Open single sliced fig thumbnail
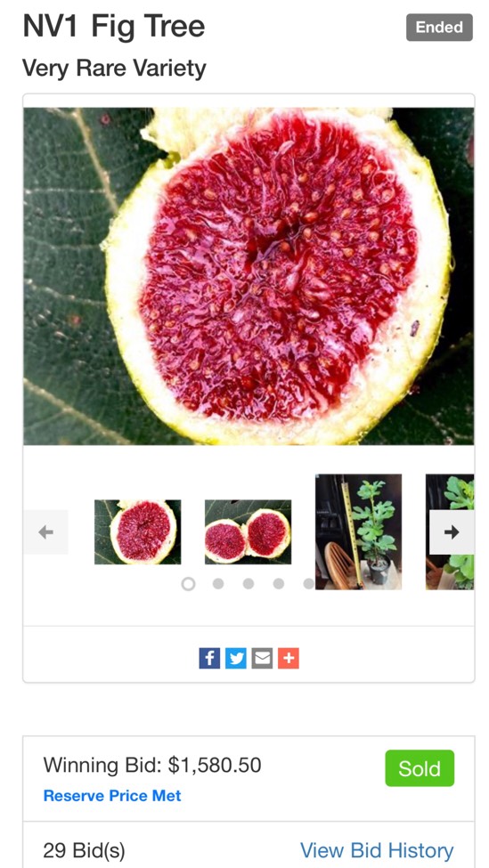Screen dimensions: 489x868 pos(137,532)
